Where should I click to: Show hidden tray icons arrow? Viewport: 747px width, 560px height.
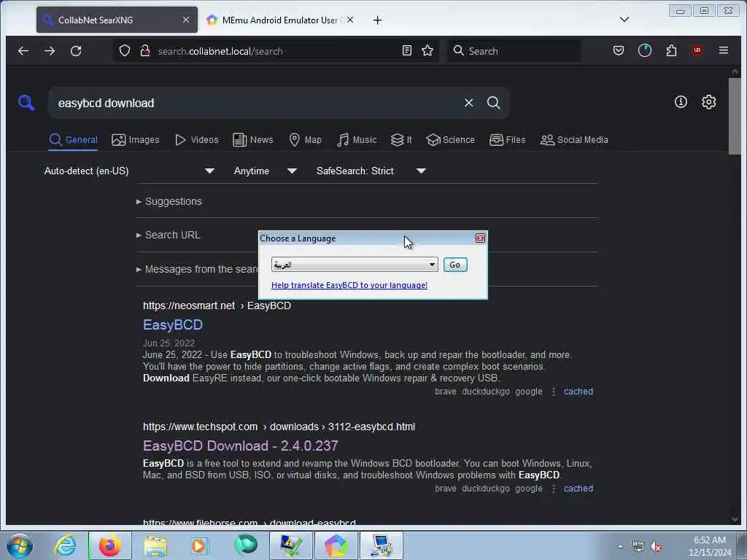[x=620, y=547]
